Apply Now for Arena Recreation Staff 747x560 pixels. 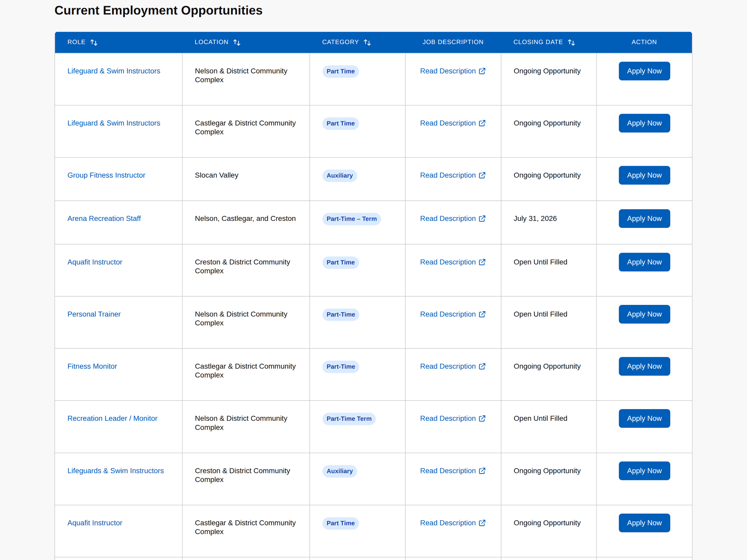[x=644, y=219]
